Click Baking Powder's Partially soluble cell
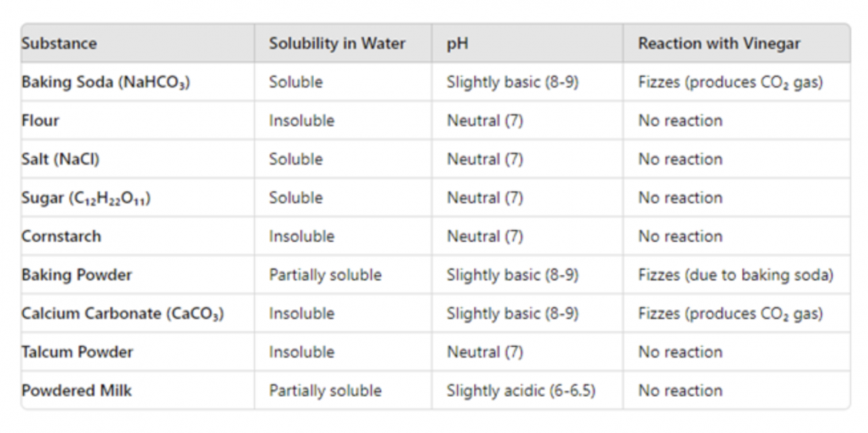Screen dimensions: 868x433 coord(325,275)
